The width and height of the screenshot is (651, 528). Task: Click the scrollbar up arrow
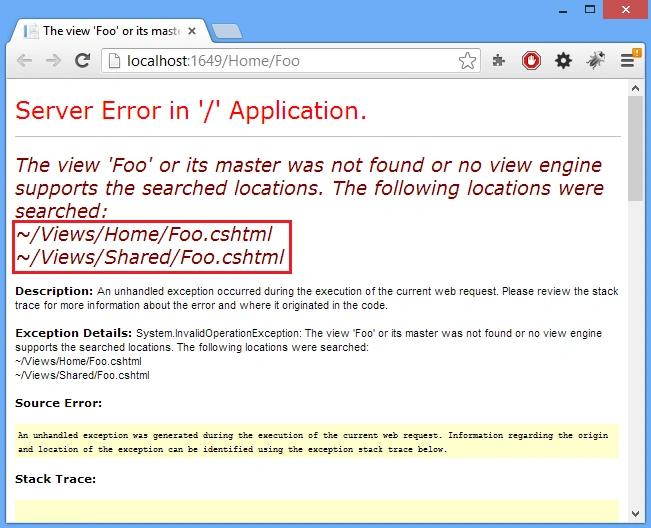(635, 88)
